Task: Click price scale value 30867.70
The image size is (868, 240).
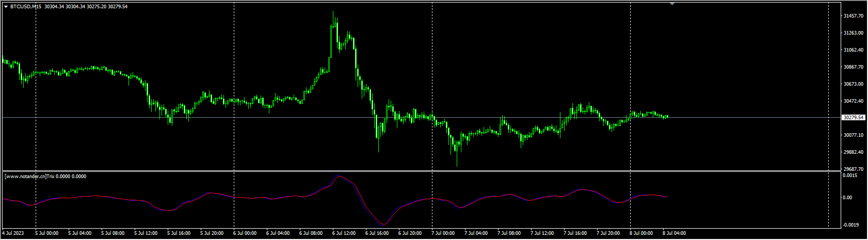Action: tap(853, 67)
